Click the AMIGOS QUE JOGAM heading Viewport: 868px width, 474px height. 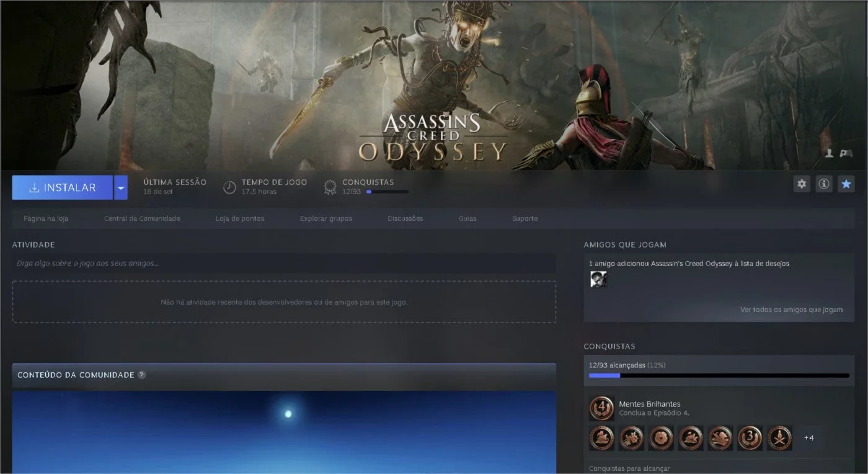click(x=625, y=244)
